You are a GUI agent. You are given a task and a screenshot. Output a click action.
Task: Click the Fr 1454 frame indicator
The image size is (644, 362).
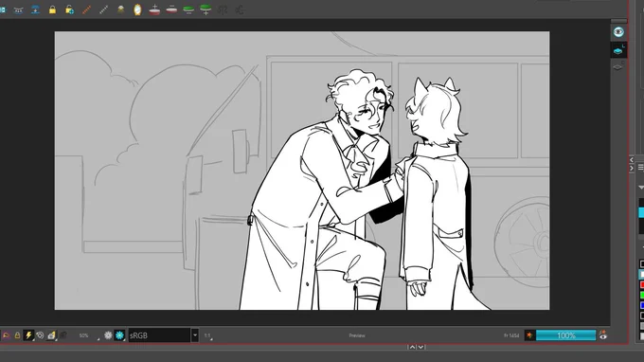[511, 335]
